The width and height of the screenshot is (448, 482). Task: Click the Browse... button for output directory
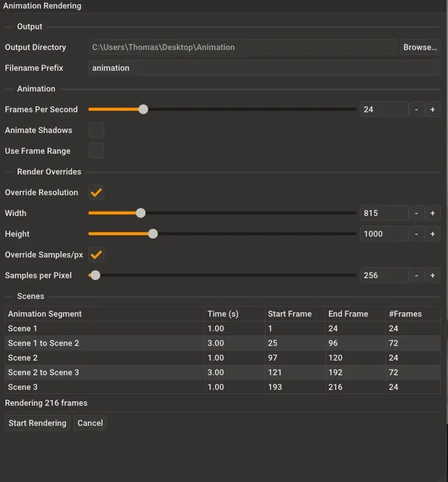pos(420,48)
